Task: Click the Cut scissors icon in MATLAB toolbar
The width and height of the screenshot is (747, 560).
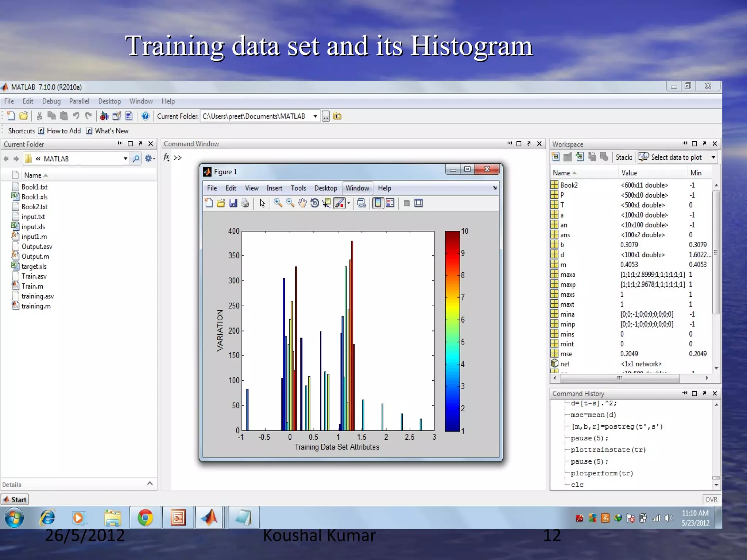Action: (39, 116)
